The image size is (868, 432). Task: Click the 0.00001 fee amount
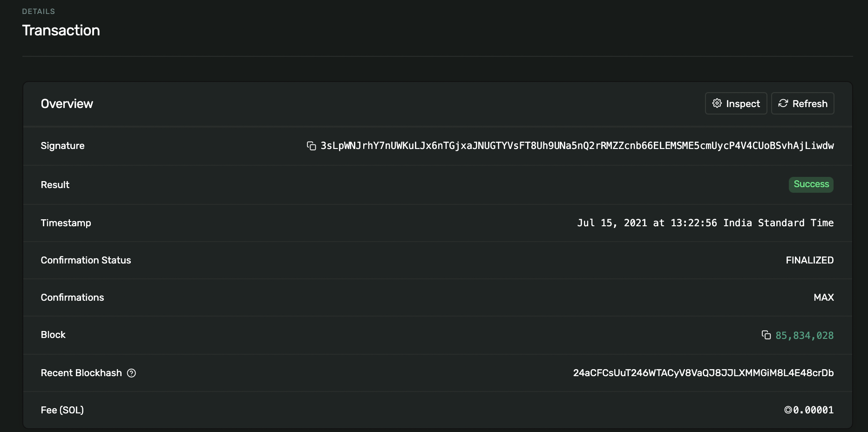coord(813,410)
